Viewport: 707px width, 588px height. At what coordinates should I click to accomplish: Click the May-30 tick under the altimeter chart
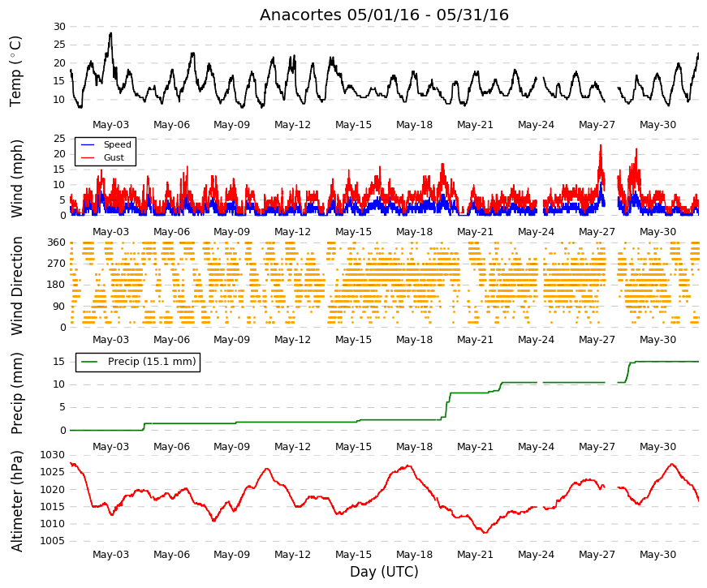(x=657, y=555)
